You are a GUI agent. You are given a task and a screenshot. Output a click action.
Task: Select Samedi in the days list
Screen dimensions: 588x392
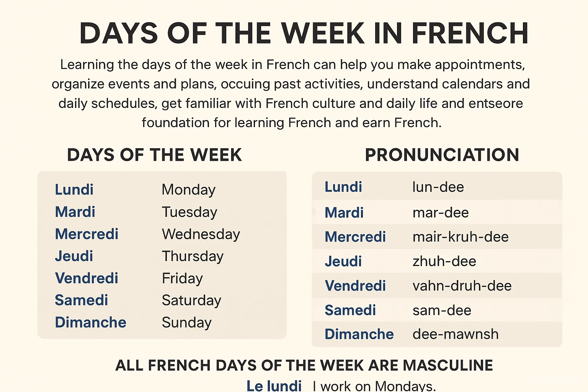(82, 300)
